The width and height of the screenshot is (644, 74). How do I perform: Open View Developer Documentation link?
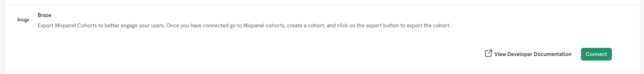pos(528,54)
